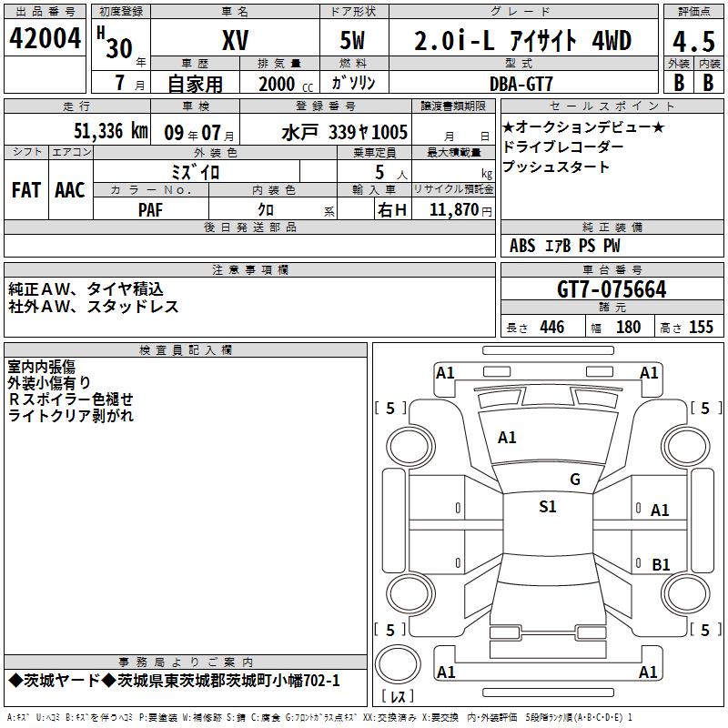The height and width of the screenshot is (728, 728).
Task: Click the ★オークションデビュー★ sales point
Action: click(583, 126)
